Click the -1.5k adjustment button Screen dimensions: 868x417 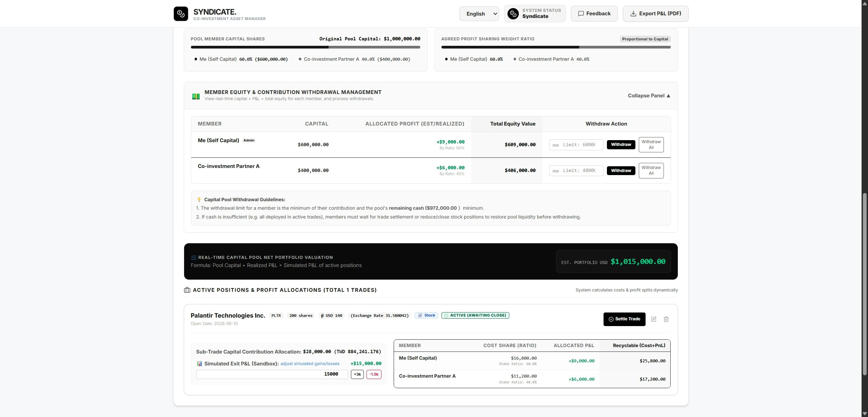click(374, 374)
